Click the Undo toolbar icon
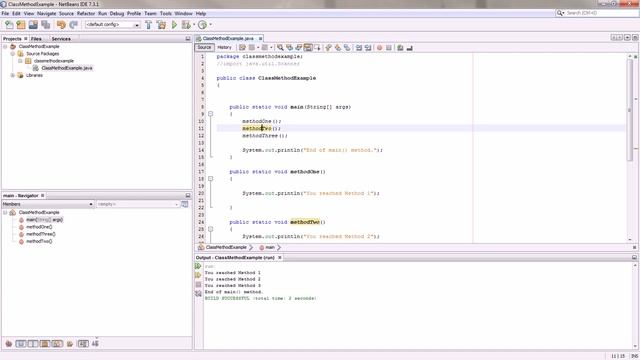The width and height of the screenshot is (640, 360). [61, 25]
